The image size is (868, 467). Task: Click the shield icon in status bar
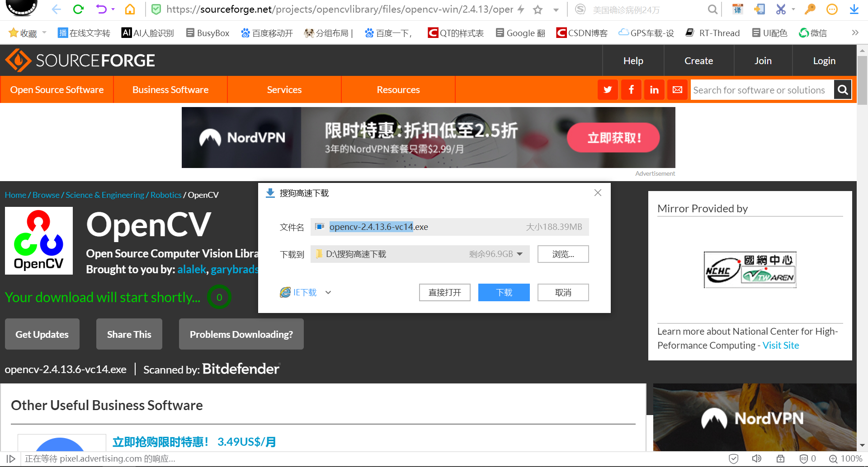tap(734, 459)
